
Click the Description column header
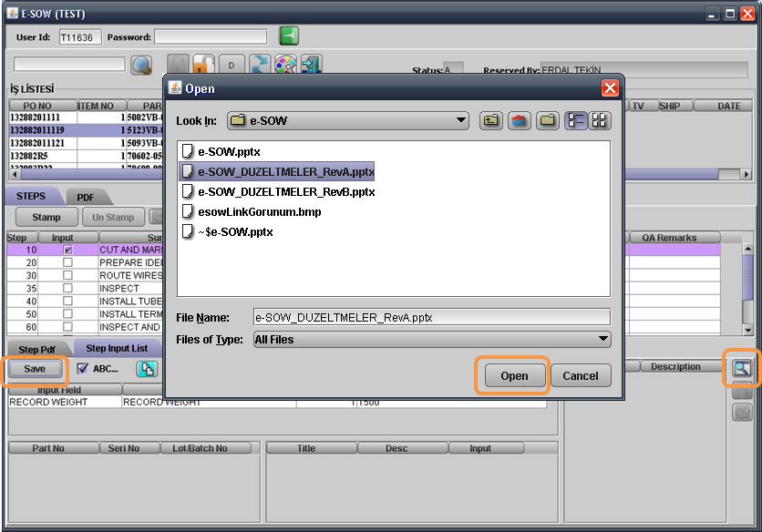click(x=681, y=366)
